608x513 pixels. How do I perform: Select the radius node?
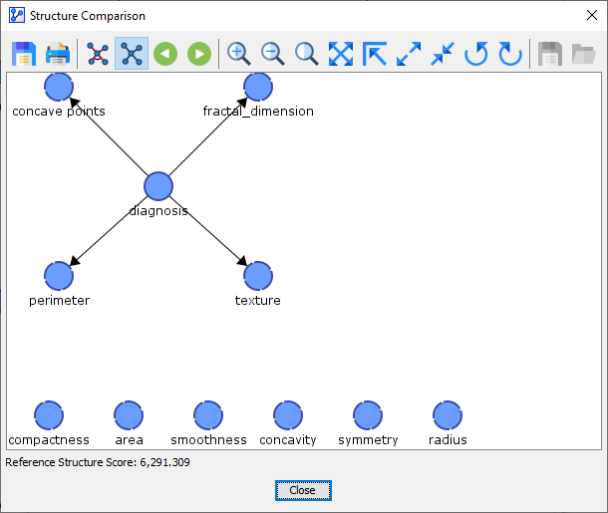point(447,415)
